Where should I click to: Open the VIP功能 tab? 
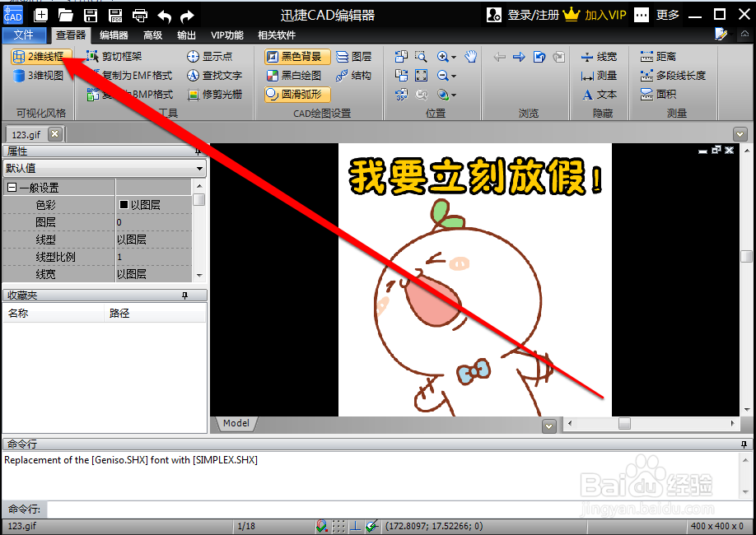click(x=226, y=35)
